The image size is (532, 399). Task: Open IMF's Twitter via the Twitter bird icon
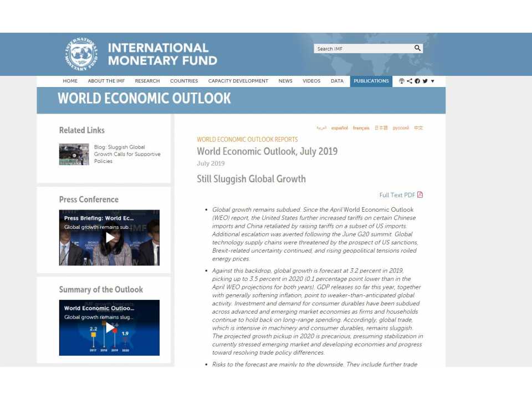424,81
